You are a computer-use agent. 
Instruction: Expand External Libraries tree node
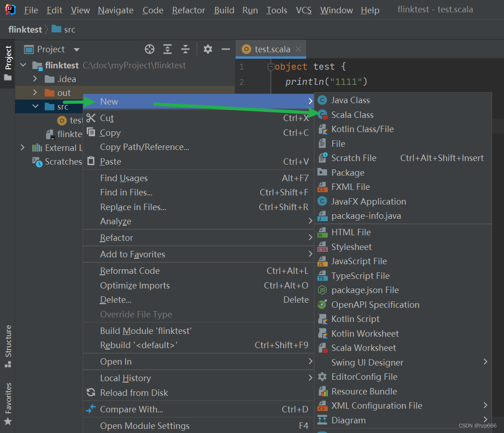pos(22,148)
